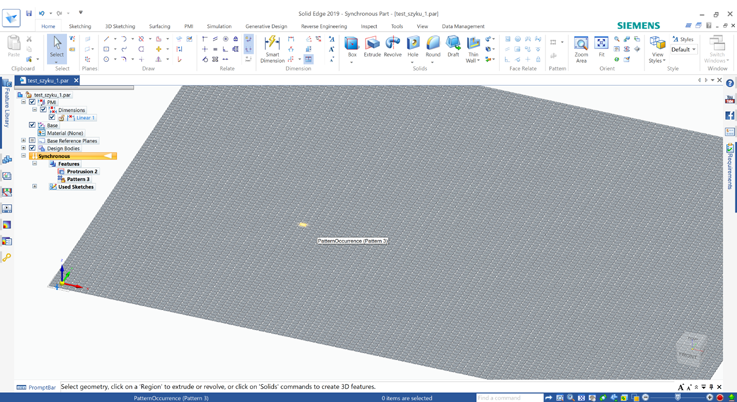Click the highlighted pattern occurrence in viewport
Viewport: 737px width, 402px height.
coord(303,225)
